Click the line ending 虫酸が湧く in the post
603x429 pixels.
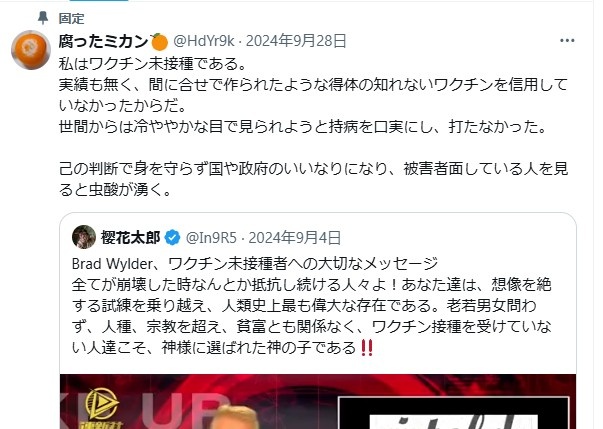[114, 190]
